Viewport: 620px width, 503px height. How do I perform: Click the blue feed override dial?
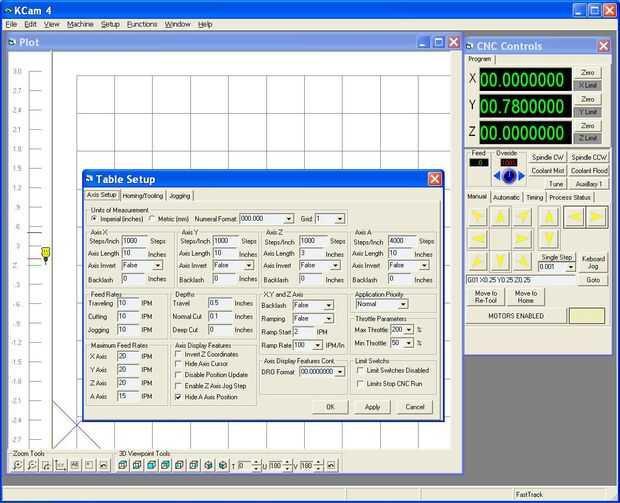509,174
